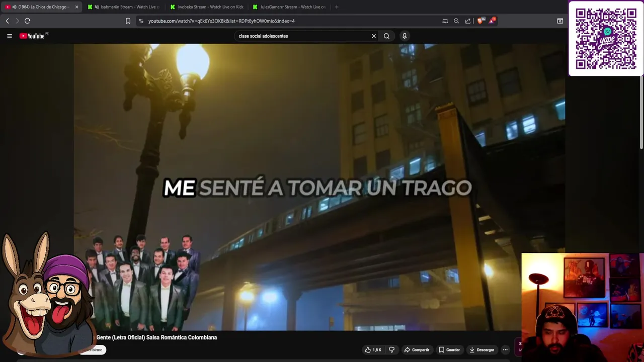
Task: Open the Brave Rewards triangle icon
Action: 492,21
